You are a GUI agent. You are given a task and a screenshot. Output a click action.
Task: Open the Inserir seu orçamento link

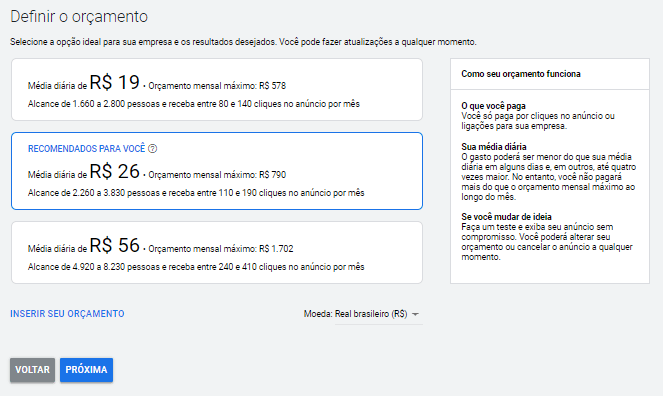[x=67, y=314]
